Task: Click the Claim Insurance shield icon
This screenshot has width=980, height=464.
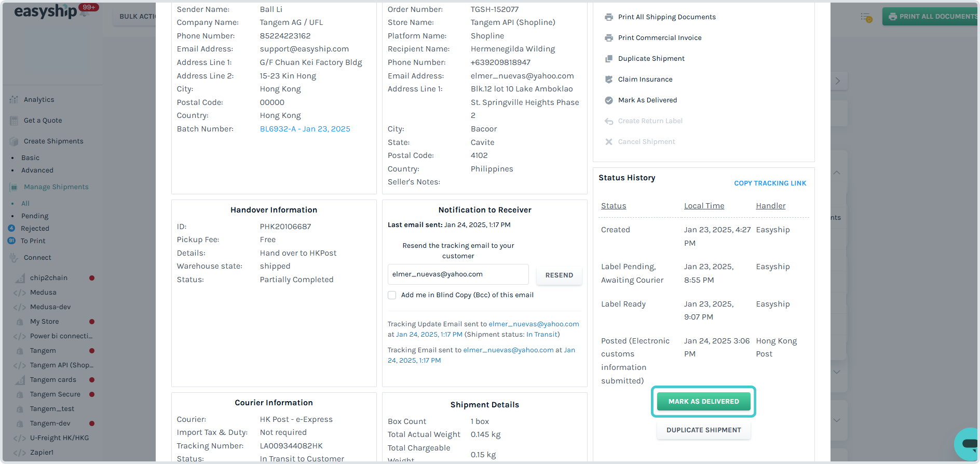Action: click(x=609, y=79)
